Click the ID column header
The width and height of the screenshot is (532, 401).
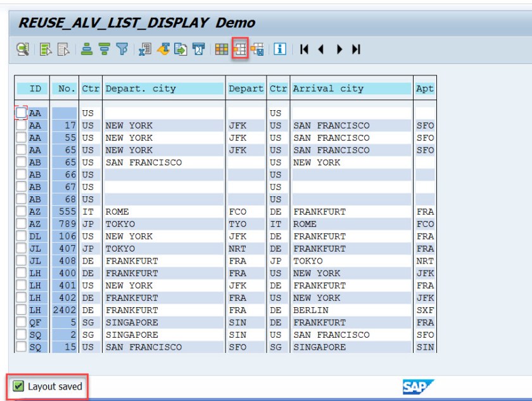coord(32,89)
